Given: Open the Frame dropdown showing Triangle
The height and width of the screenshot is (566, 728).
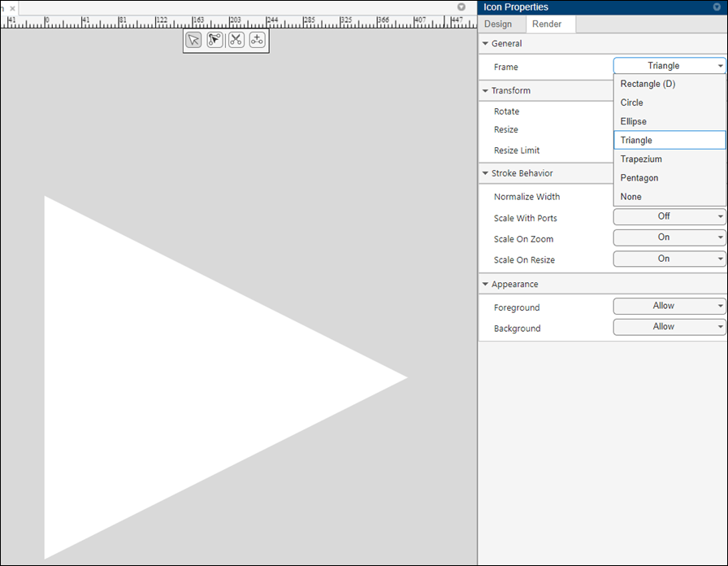Looking at the screenshot, I should pyautogui.click(x=669, y=66).
